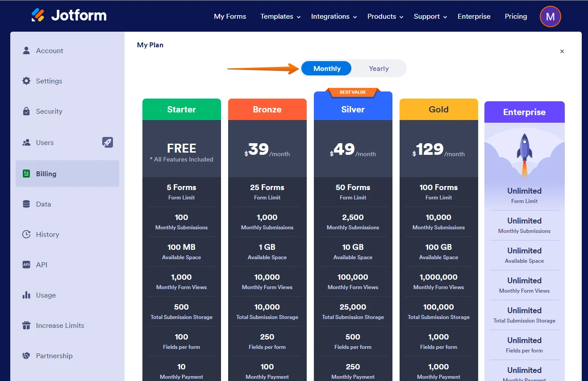Switch billing to Yearly
This screenshot has width=588, height=381.
coord(378,68)
